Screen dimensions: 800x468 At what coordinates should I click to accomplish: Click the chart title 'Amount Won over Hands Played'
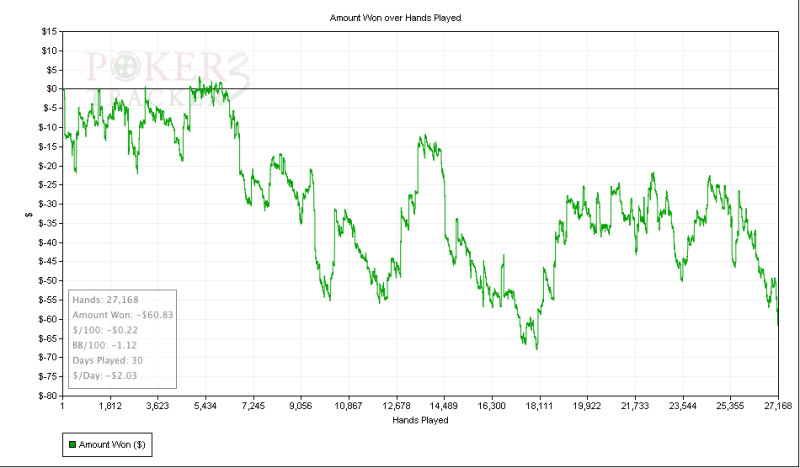point(395,18)
